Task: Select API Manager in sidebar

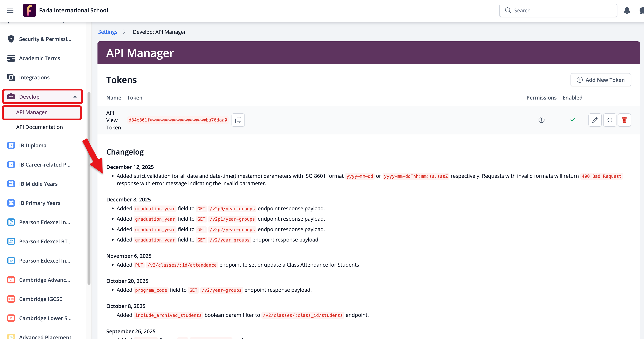Action: [x=32, y=112]
